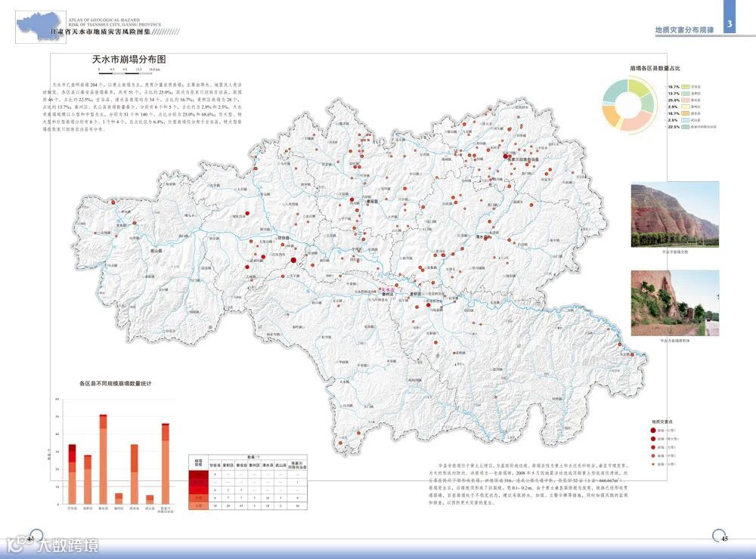Click the description paragraph at the page bottom right
Viewport: 756px width, 559px height.
(528, 484)
